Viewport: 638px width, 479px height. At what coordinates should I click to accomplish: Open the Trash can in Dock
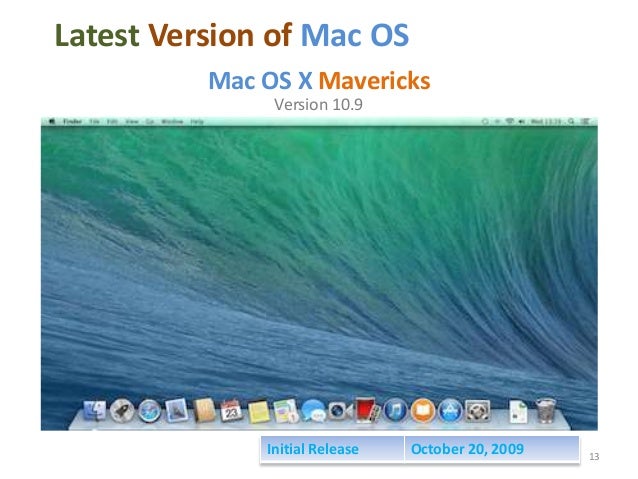click(545, 411)
